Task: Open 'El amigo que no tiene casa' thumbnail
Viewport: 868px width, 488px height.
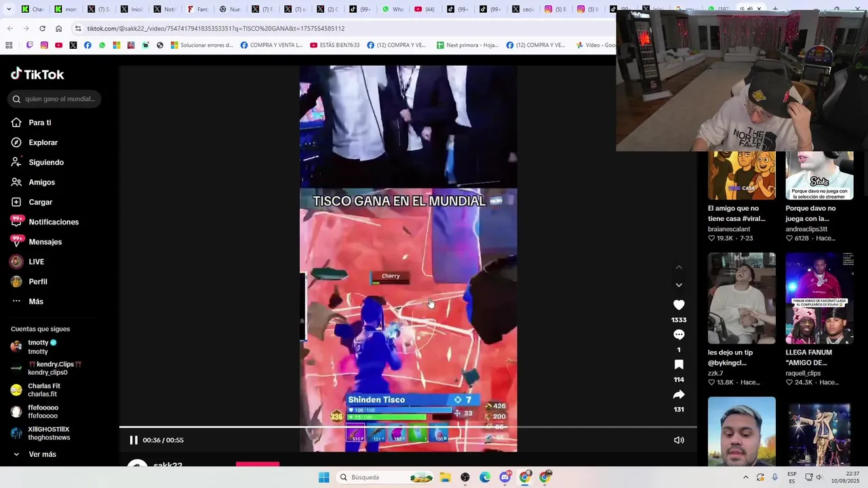Action: (742, 175)
